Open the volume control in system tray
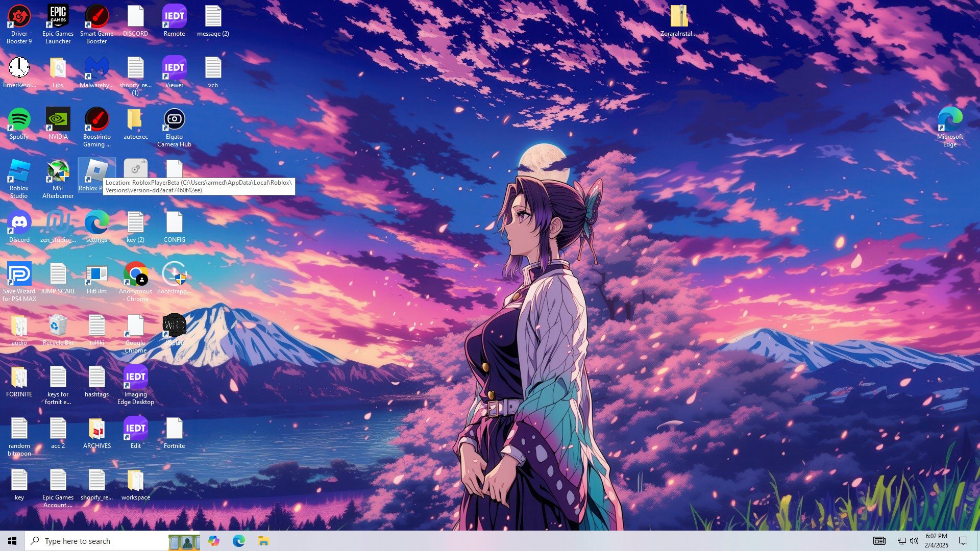Viewport: 980px width, 551px height. 914,541
